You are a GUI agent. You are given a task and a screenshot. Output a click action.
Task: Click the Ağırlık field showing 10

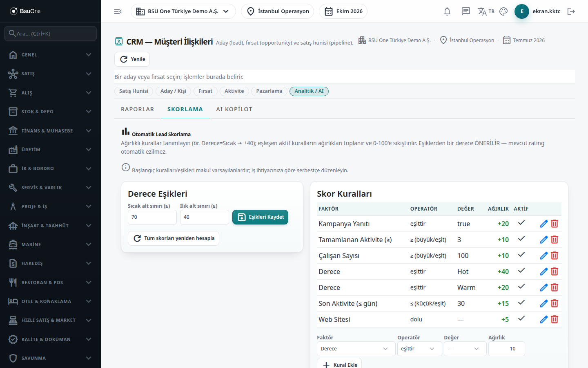(x=507, y=349)
